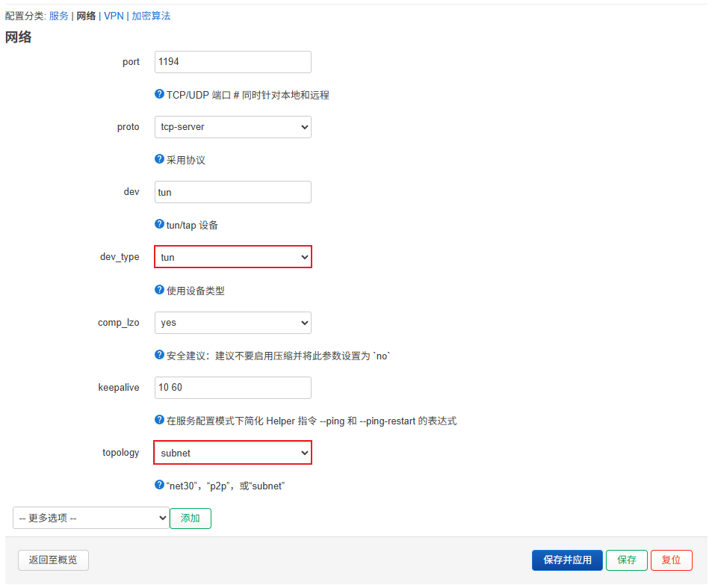This screenshot has width=712, height=588.
Task: Expand the 更多选项 options dropdown
Action: tap(90, 518)
